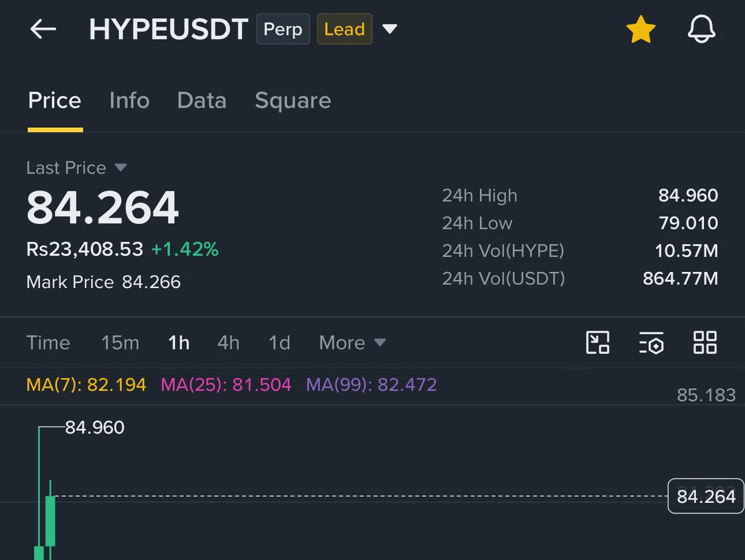
Task: Switch to the Info tab
Action: (129, 101)
